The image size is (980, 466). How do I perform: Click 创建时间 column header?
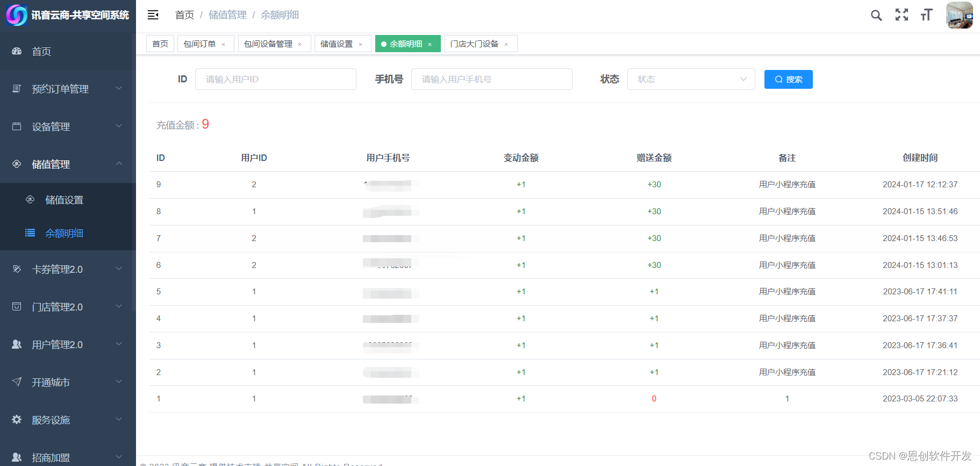click(x=920, y=158)
